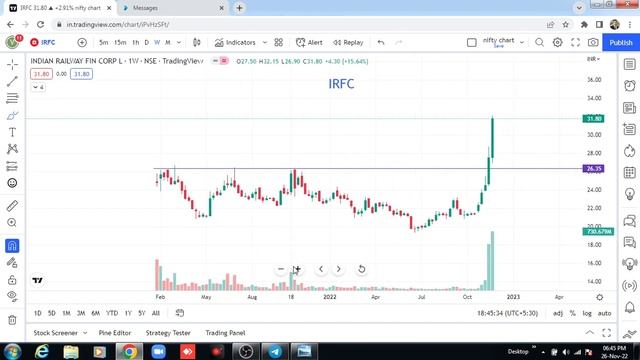Viewport: 640px width, 360px height.
Task: Hide all drawings eye icon
Action: [x=12, y=296]
